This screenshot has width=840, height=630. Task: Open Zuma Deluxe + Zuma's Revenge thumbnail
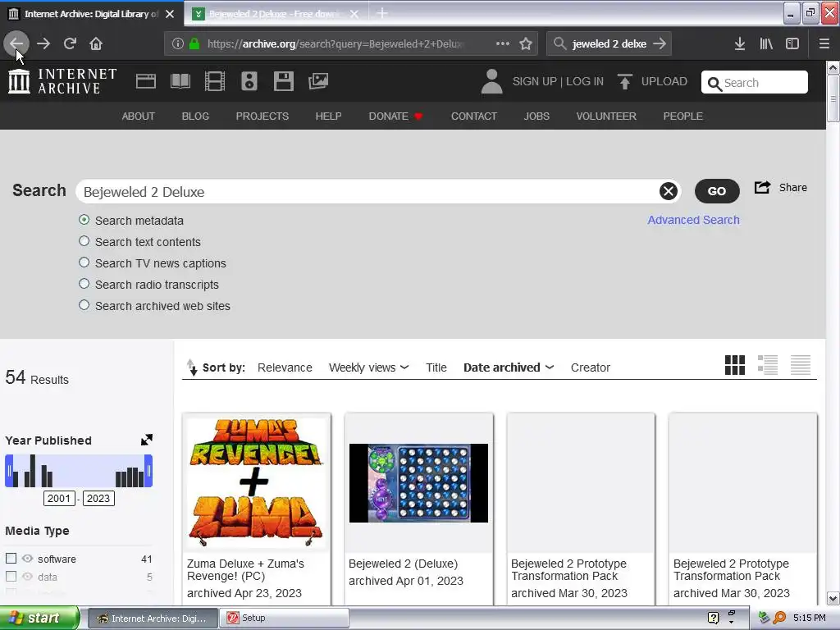(256, 482)
